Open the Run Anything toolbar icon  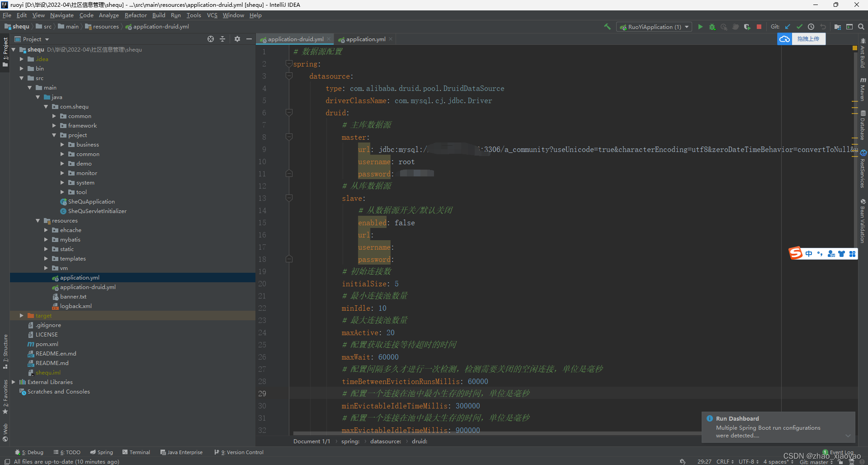(x=849, y=27)
